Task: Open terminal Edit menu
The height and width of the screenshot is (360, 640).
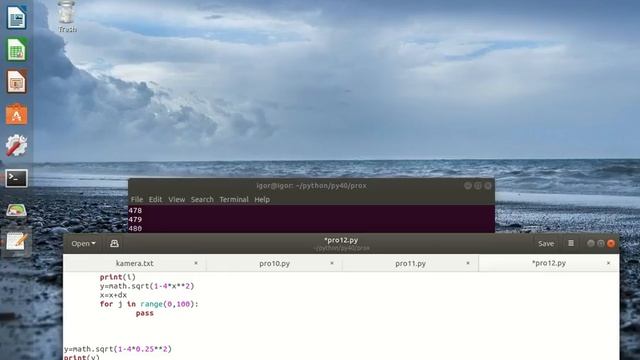Action: coord(155,200)
